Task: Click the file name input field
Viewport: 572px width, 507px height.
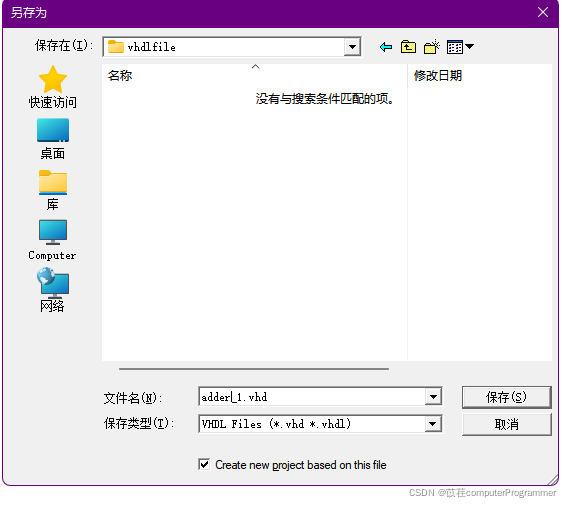Action: point(312,396)
